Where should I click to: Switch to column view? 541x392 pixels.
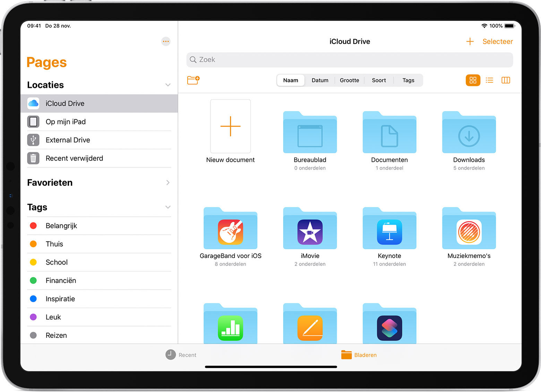pos(506,80)
